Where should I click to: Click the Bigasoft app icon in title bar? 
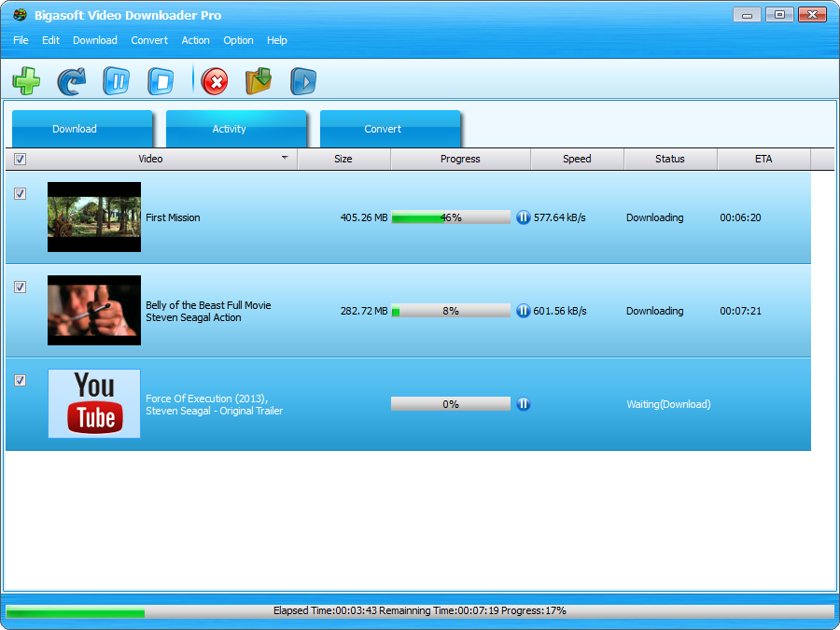click(20, 14)
